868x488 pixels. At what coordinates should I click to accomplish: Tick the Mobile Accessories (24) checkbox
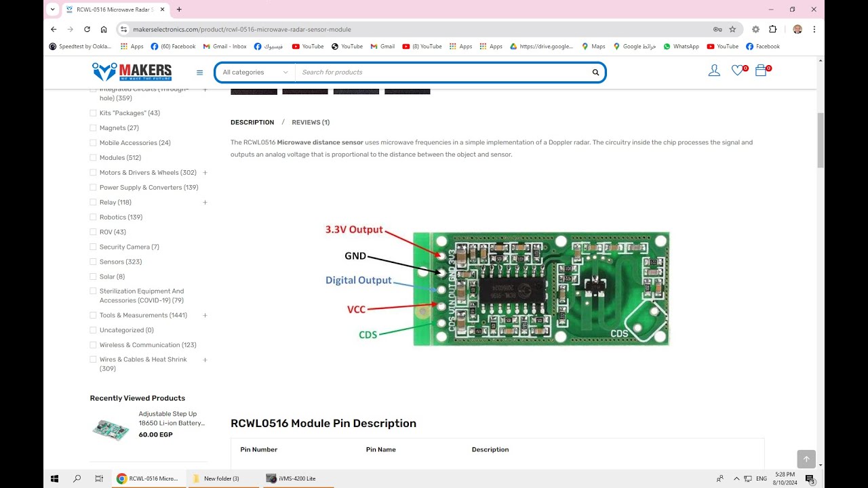tap(93, 143)
